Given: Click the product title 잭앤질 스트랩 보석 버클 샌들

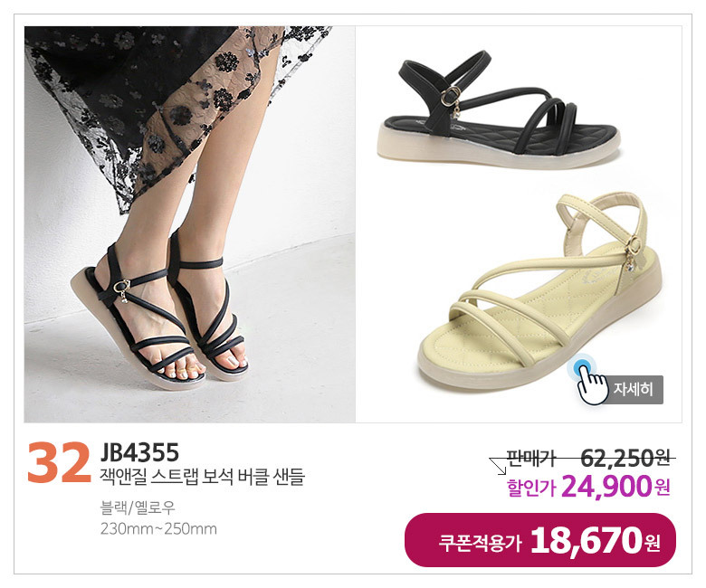Looking at the screenshot, I should coord(203,477).
